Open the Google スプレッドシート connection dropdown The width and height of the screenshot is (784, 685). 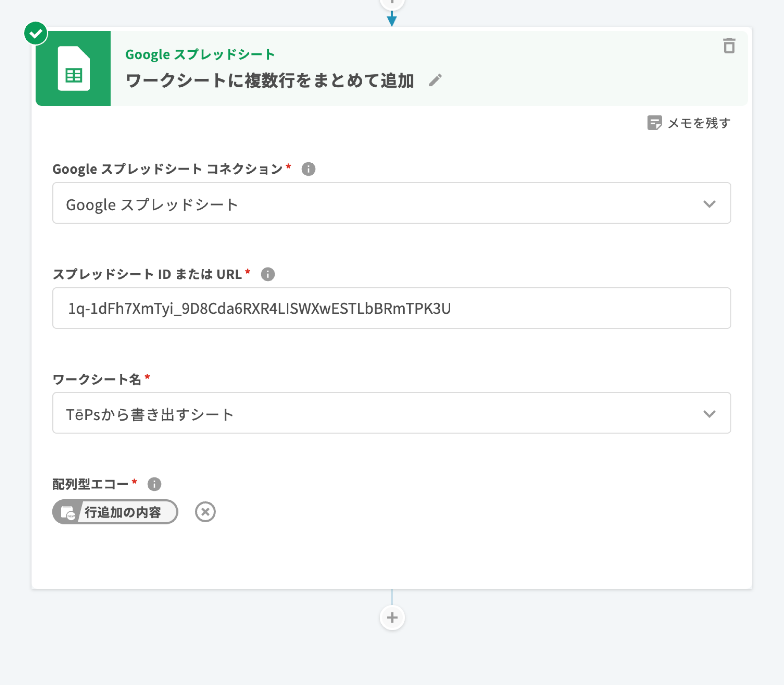[382, 203]
